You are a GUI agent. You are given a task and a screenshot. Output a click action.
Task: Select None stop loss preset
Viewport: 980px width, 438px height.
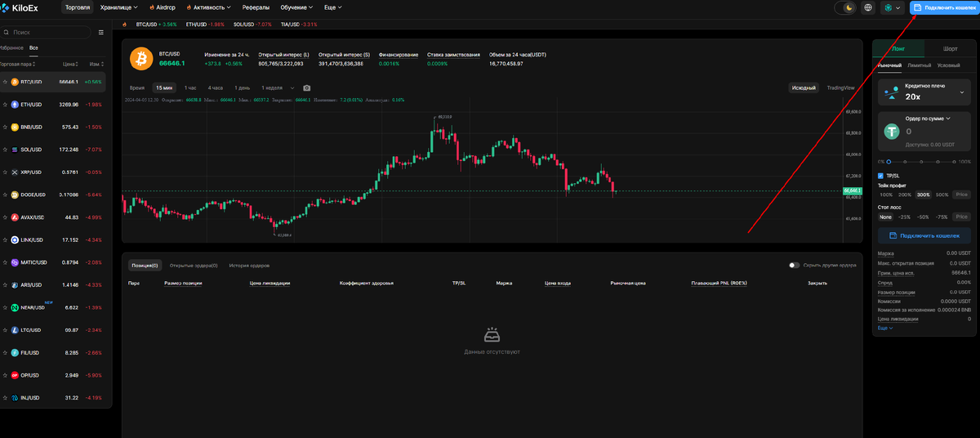click(885, 217)
